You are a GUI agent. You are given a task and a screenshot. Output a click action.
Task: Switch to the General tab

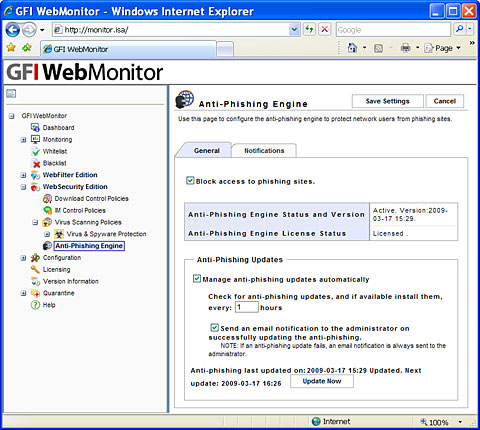coord(207,151)
